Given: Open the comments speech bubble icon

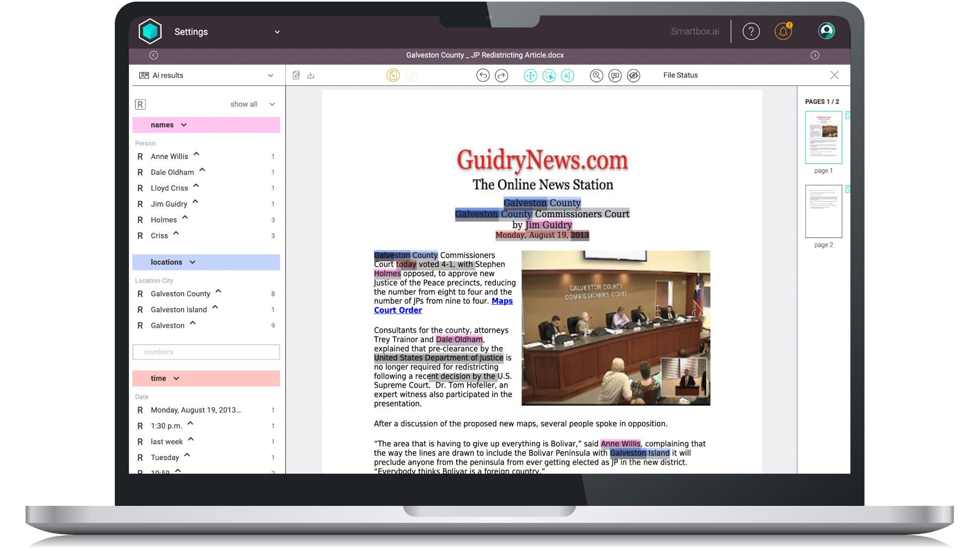Looking at the screenshot, I should pyautogui.click(x=615, y=76).
